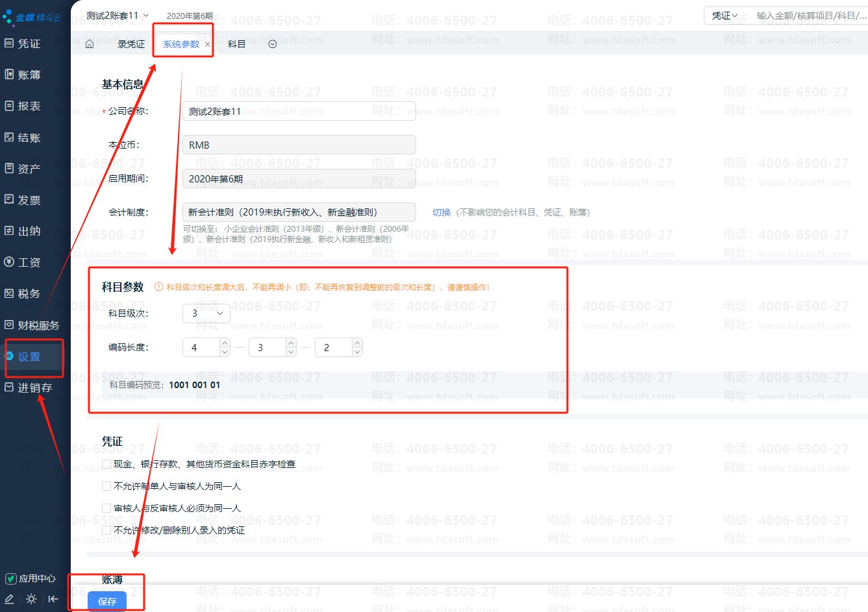Open the 凭证 search type dropdown

click(725, 16)
